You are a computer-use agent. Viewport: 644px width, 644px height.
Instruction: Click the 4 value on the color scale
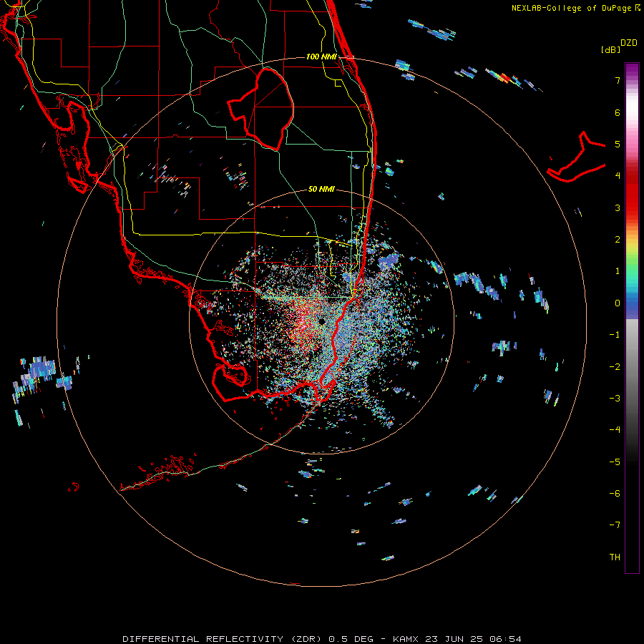(618, 176)
